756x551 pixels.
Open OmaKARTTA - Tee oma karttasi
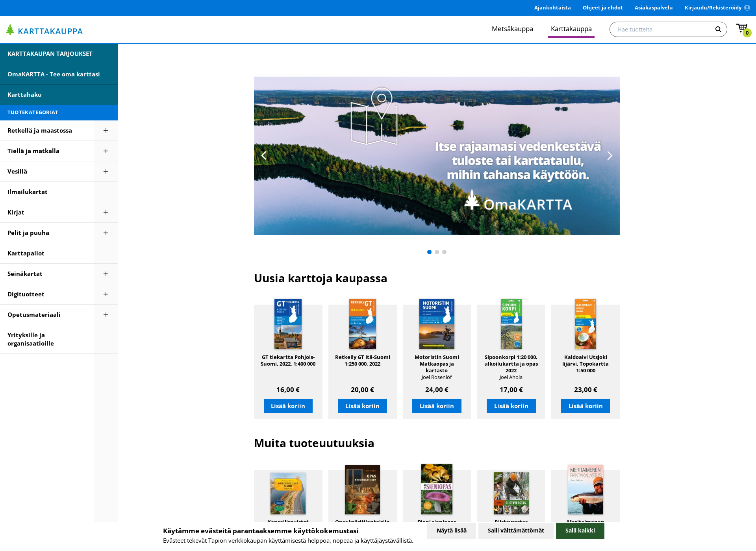59,74
